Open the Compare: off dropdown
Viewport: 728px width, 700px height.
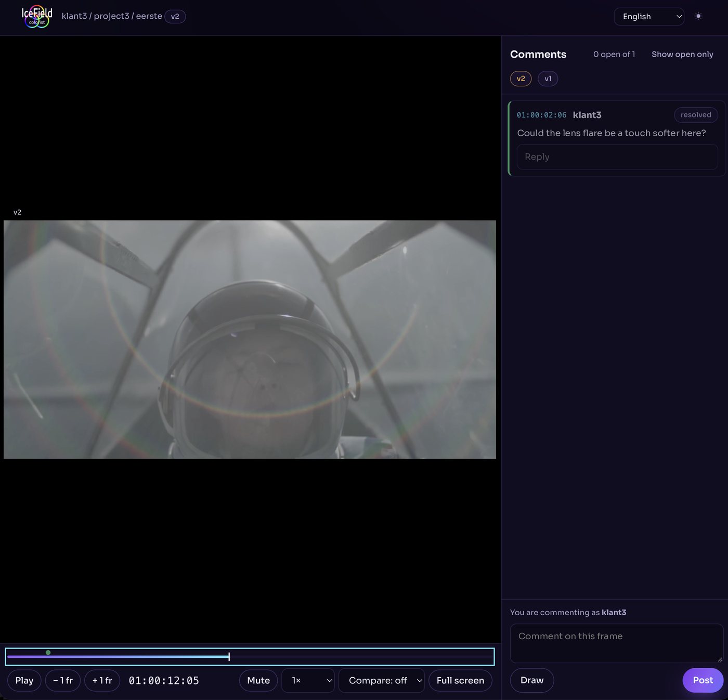click(382, 681)
